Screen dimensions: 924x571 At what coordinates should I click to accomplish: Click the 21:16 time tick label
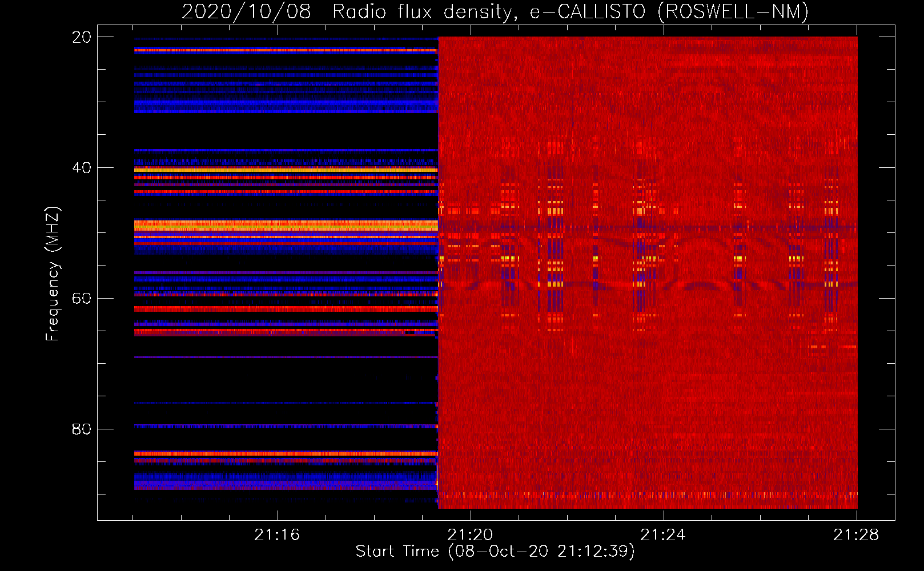[x=277, y=535]
